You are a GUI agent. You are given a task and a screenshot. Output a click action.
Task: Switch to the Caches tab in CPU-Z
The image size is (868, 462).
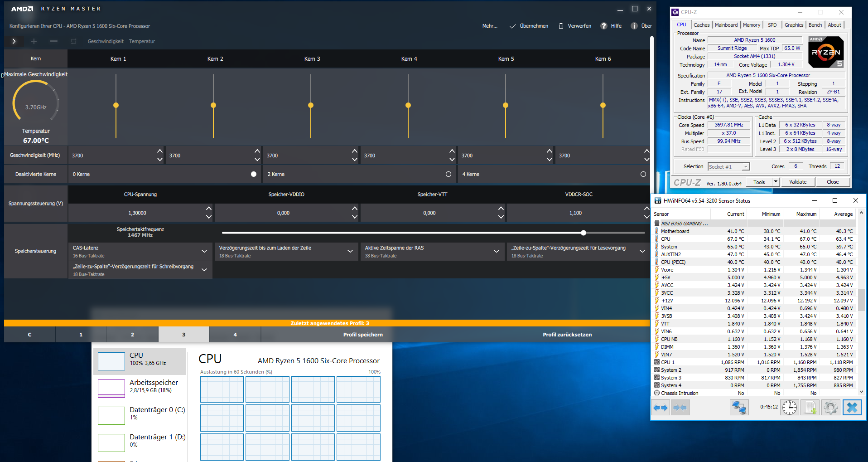[x=701, y=25]
